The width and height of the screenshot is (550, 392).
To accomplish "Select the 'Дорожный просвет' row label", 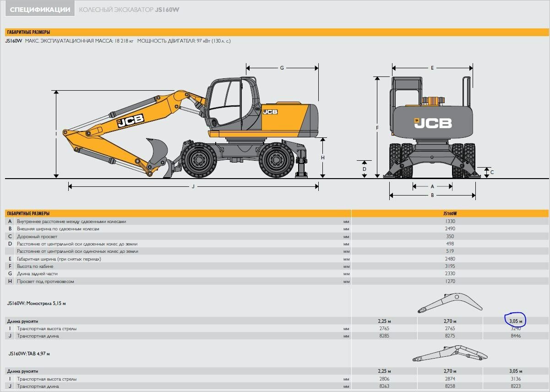I will click(x=37, y=236).
